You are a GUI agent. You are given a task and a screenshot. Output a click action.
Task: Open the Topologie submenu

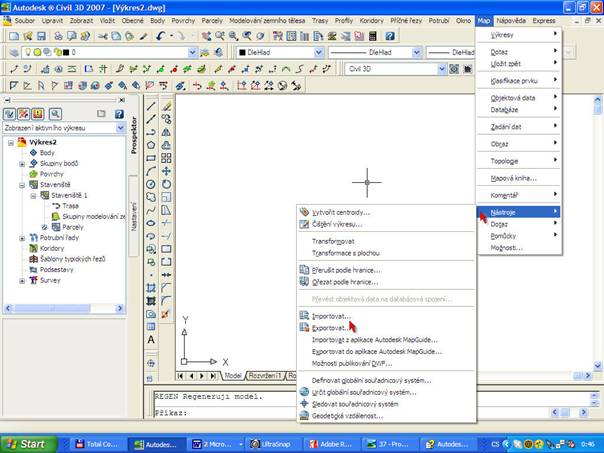coord(518,161)
